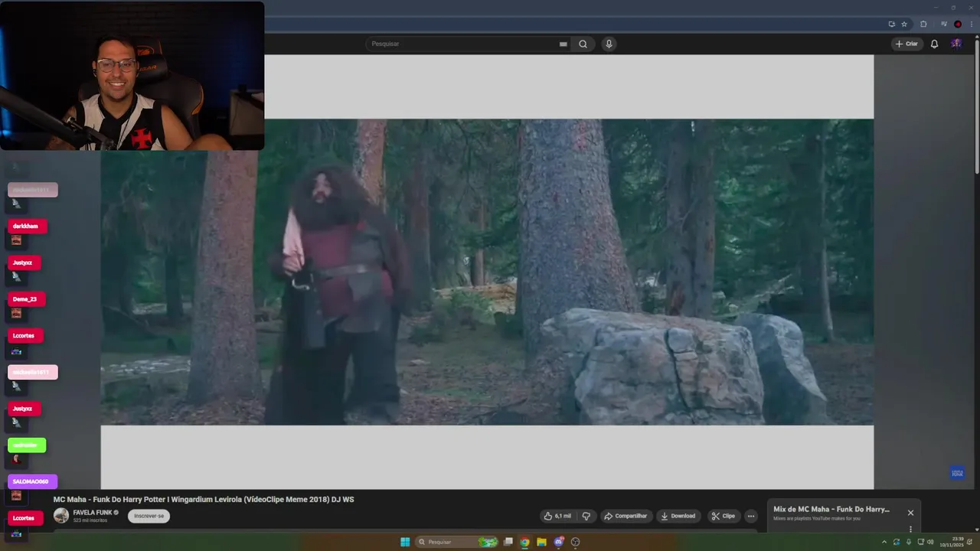Open Chrome three-dot menu
980x551 pixels.
[x=971, y=24]
